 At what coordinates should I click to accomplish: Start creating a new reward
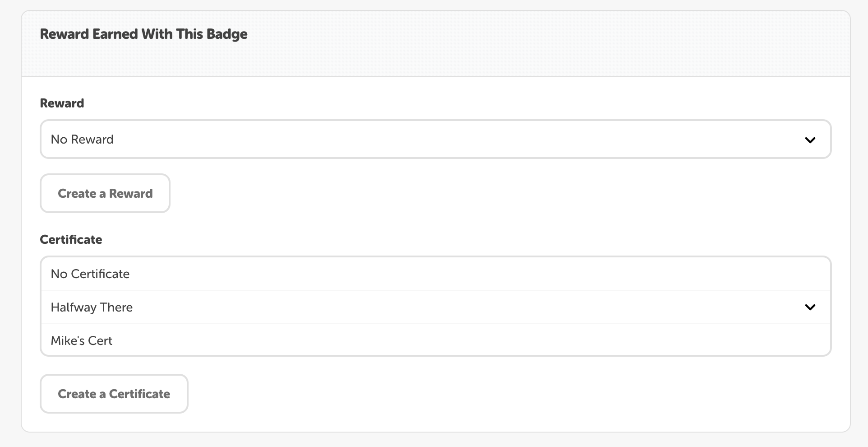pos(105,193)
